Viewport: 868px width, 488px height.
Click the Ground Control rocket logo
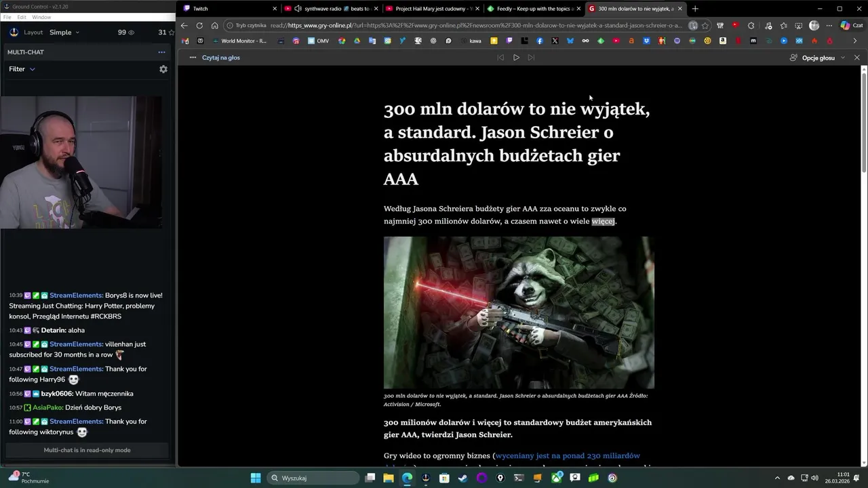pyautogui.click(x=14, y=32)
